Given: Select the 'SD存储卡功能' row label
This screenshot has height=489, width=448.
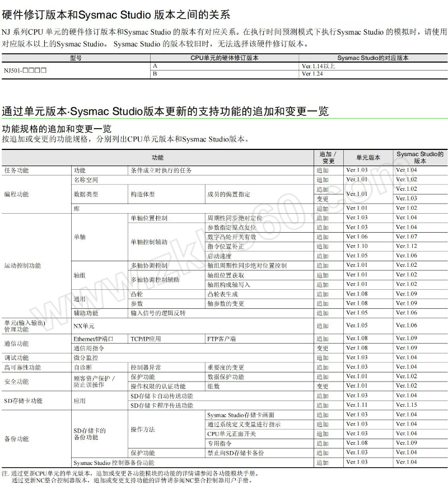Looking at the screenshot, I should pyautogui.click(x=23, y=401).
